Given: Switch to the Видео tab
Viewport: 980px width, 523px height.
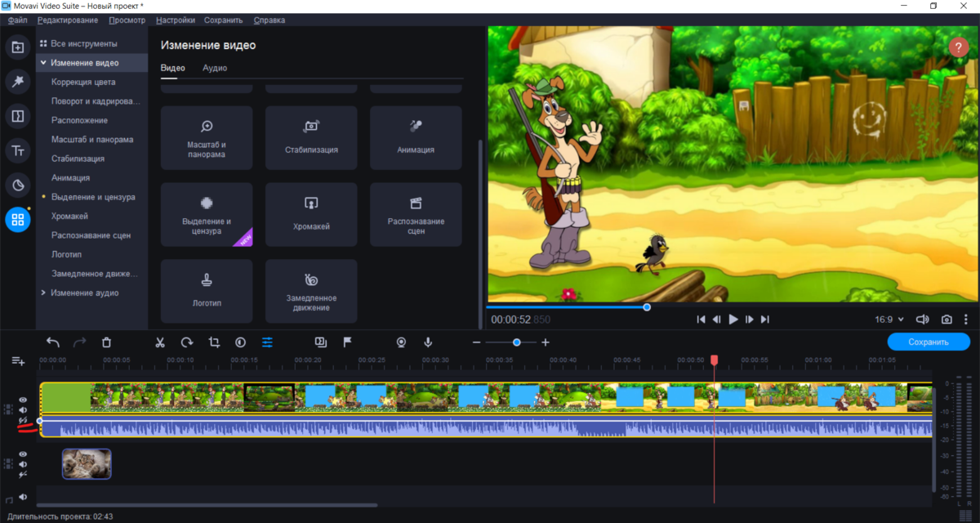Looking at the screenshot, I should 172,68.
